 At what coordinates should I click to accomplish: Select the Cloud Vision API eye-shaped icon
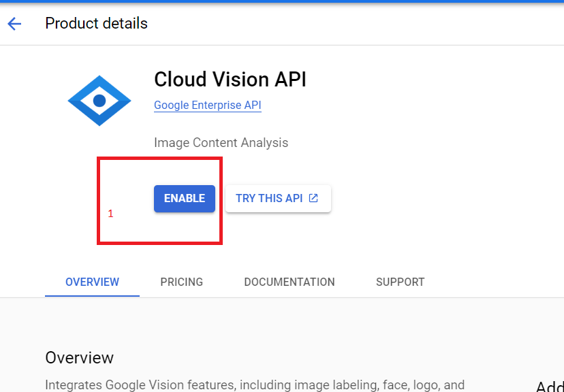99,100
